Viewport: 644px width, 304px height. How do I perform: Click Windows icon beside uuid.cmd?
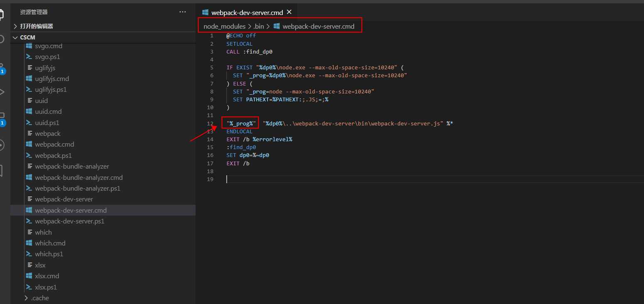point(29,111)
